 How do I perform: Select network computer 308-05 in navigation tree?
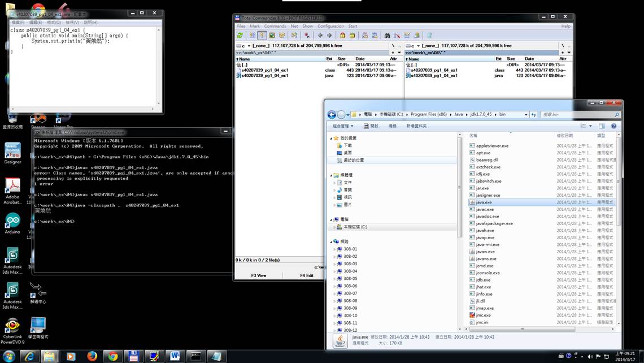click(350, 279)
